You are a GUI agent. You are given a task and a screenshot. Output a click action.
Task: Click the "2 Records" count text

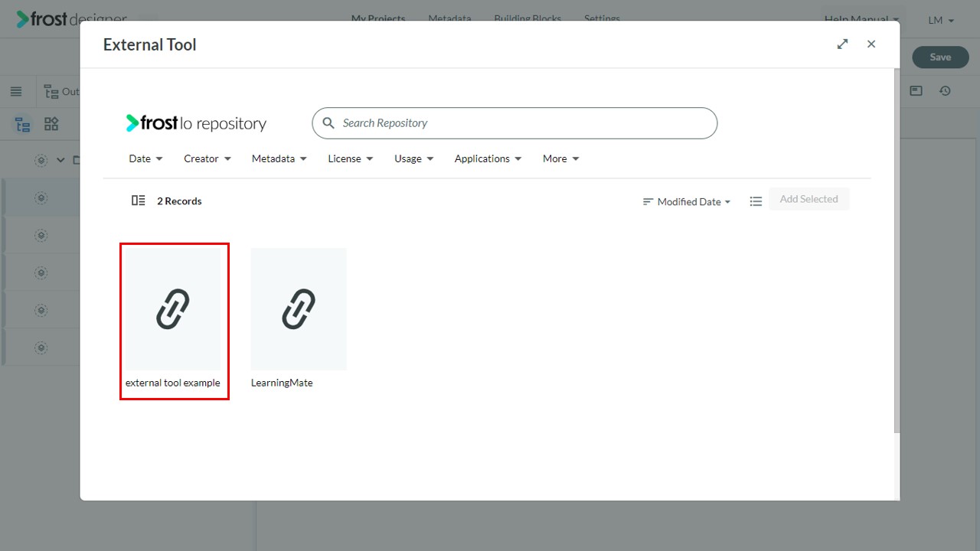[x=179, y=201]
